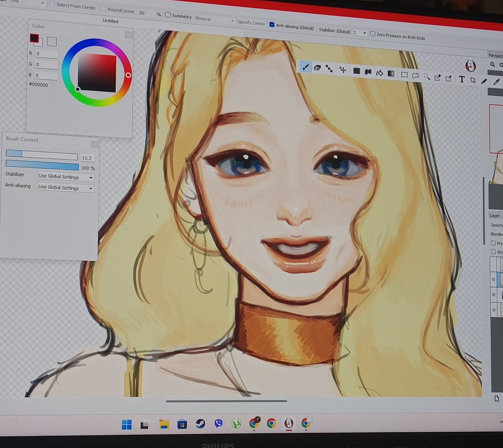Toggle visibility of the highlighted layer
503x448 pixels.
[493, 279]
